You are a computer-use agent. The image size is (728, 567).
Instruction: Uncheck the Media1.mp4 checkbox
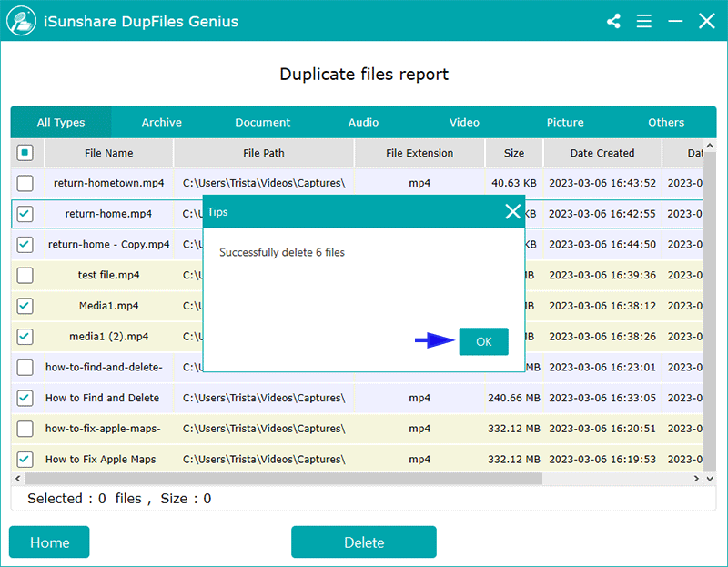coord(25,306)
